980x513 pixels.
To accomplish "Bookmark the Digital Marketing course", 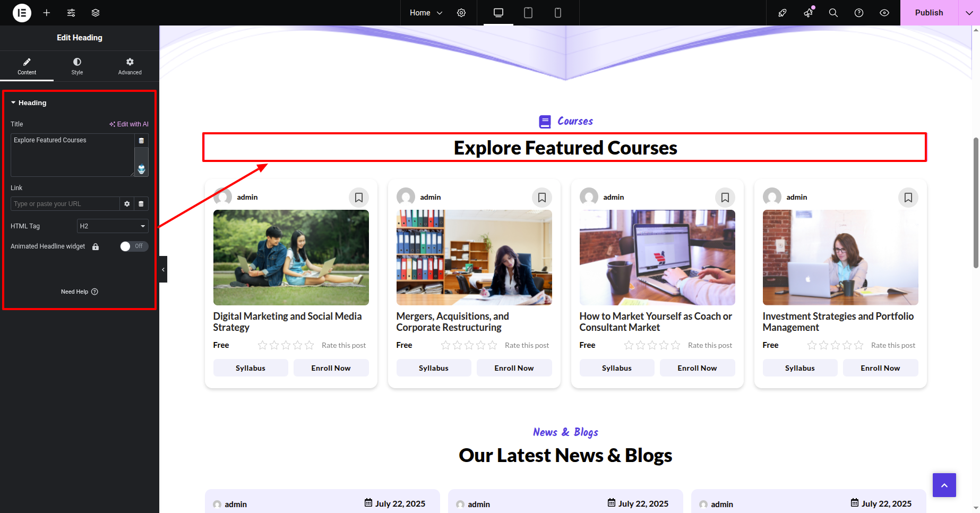I will click(359, 198).
